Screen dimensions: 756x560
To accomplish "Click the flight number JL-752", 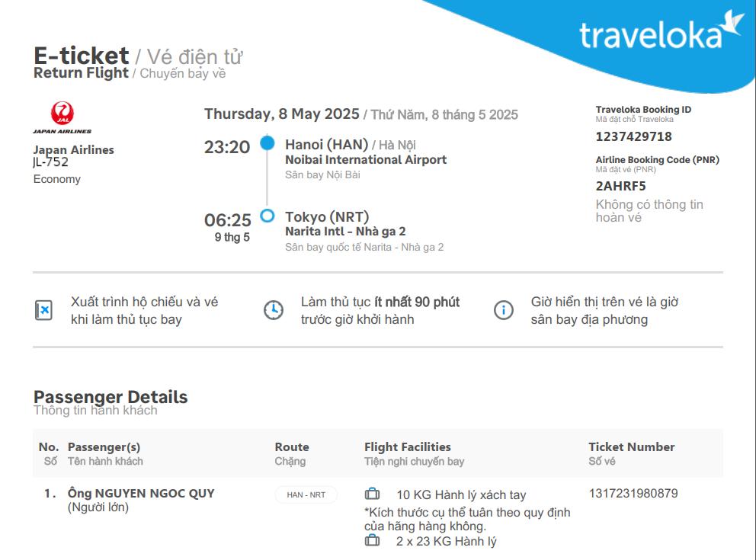I will pos(50,162).
